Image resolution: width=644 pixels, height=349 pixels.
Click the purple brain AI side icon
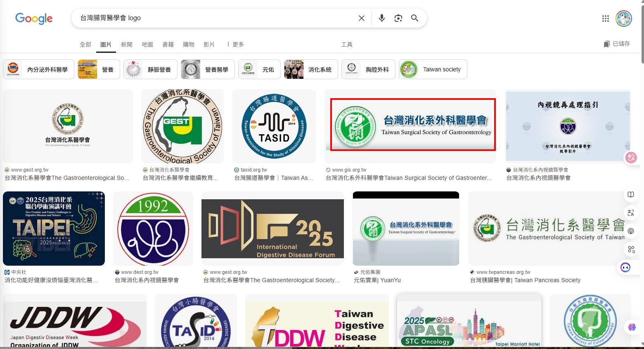(x=632, y=327)
